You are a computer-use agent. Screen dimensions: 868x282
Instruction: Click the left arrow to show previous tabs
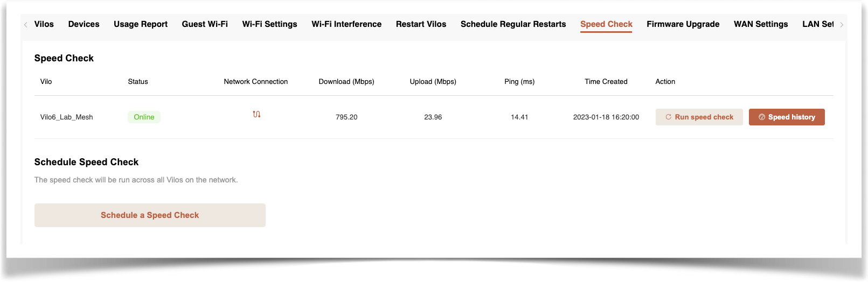tap(25, 25)
